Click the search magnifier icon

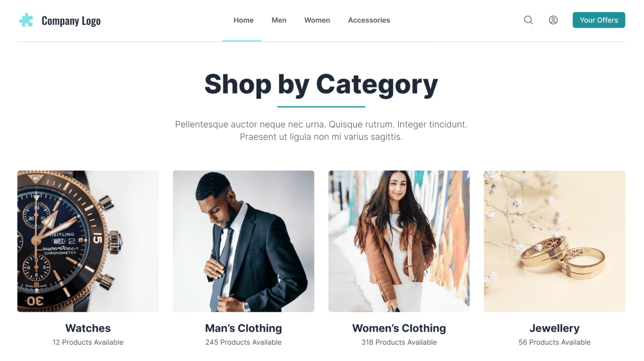point(528,20)
